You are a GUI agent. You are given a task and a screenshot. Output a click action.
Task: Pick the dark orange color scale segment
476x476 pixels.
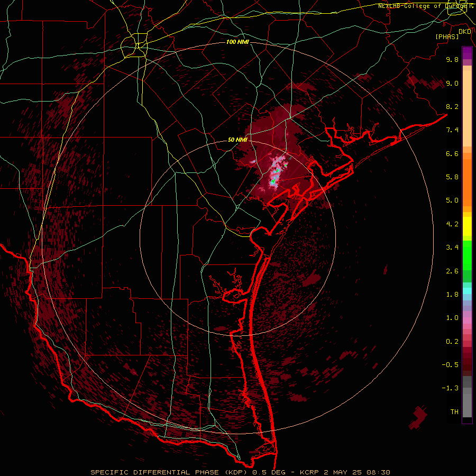467,182
